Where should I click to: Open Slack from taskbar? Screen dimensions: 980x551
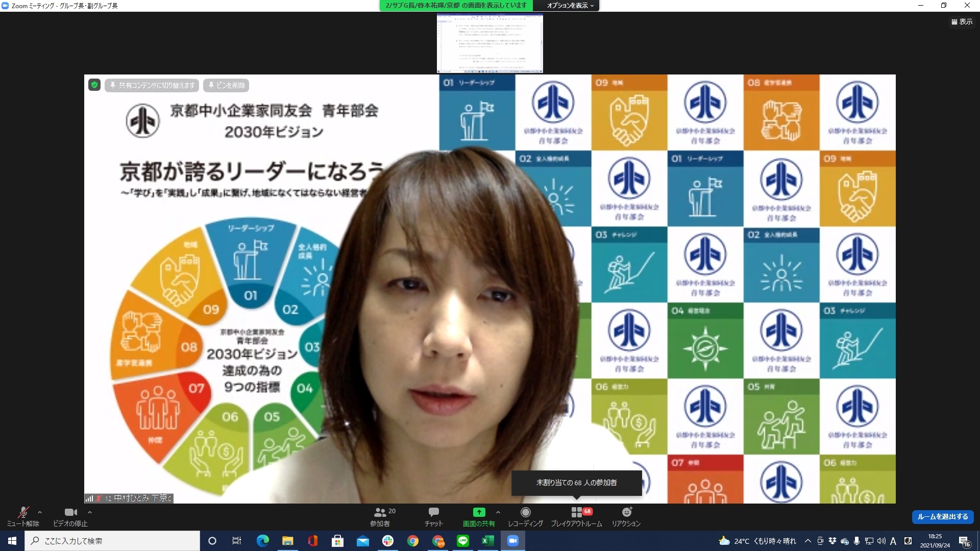[388, 541]
